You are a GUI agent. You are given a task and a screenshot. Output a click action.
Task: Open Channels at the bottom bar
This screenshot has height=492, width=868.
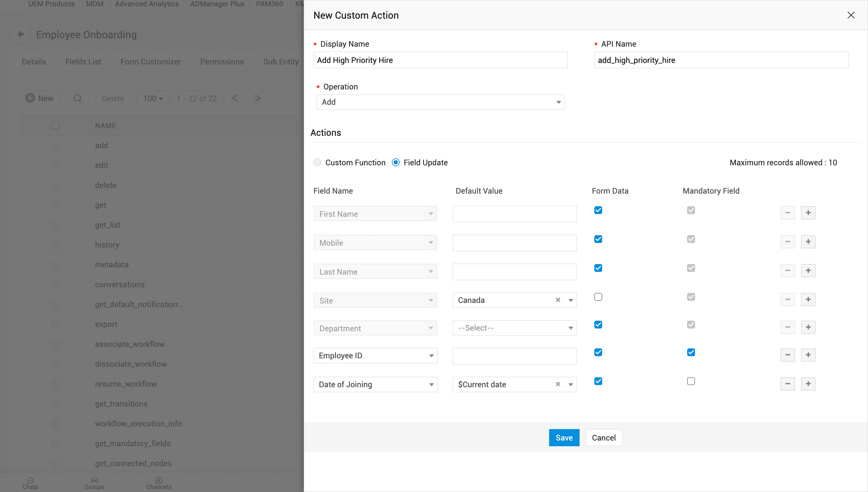pos(159,483)
